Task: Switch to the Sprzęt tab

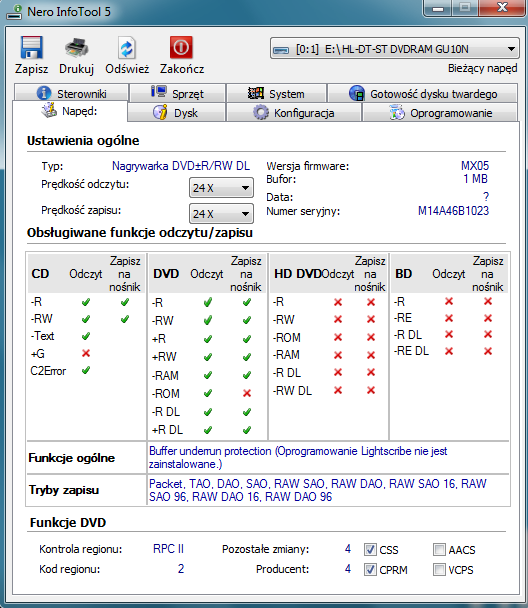Action: tap(178, 93)
